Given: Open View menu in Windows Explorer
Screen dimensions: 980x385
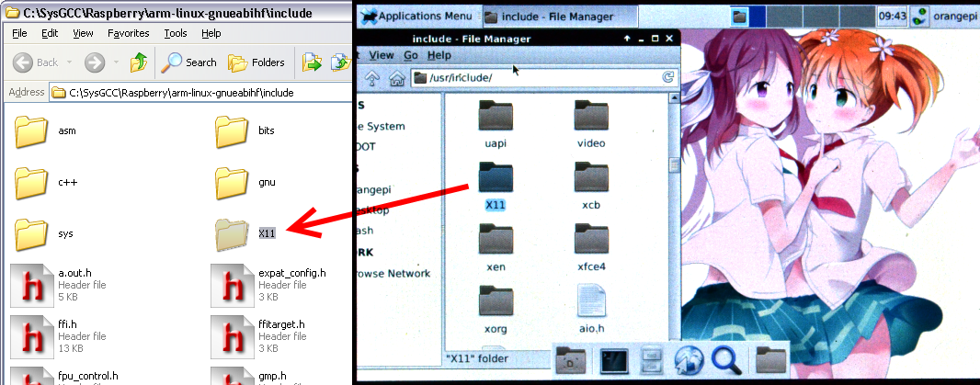Looking at the screenshot, I should click(x=83, y=33).
